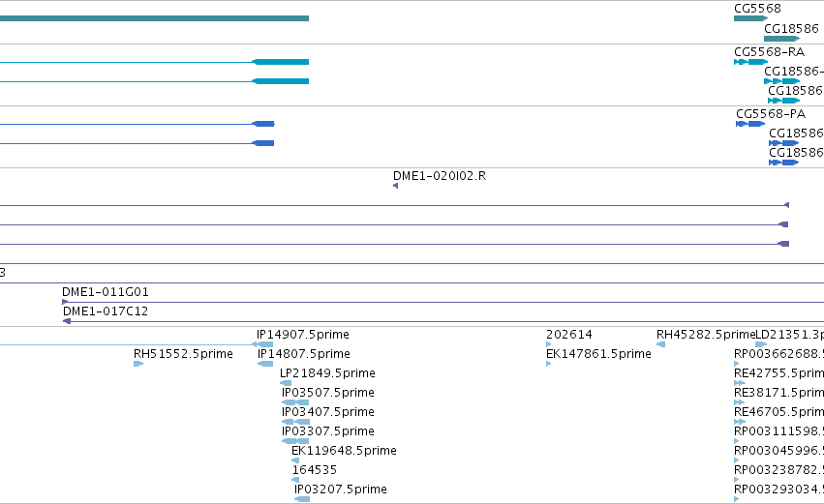Click the IP03407.5prime arrow glyph
The image size is (824, 504).
pos(296,422)
